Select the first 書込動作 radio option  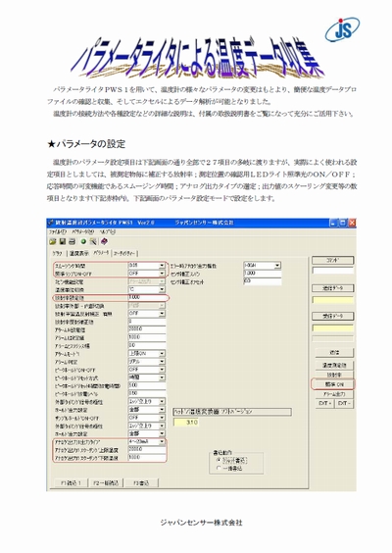click(232, 460)
